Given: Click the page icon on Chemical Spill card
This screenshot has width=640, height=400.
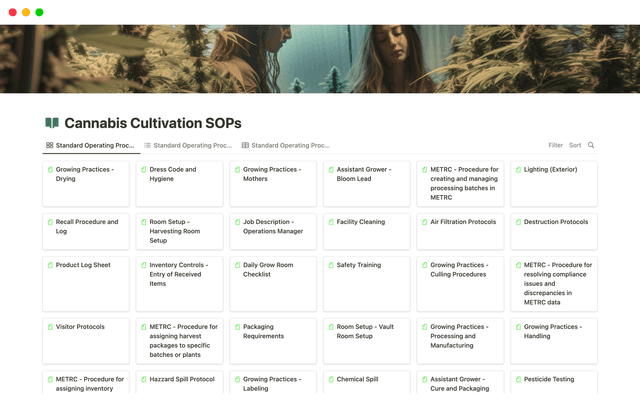Looking at the screenshot, I should pyautogui.click(x=331, y=380).
